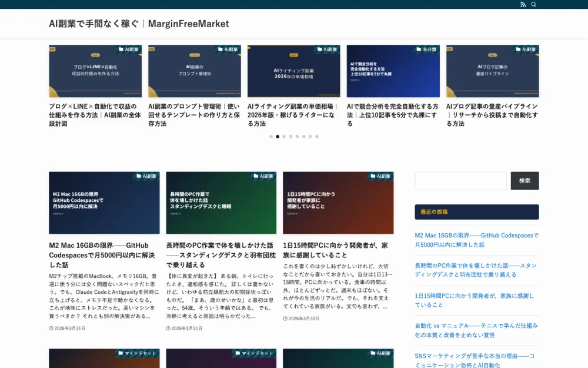The width and height of the screenshot is (588, 368).
Task: Open sidebar link 長時間のPC作業で体を壊しかけた話
Action: 476,270
